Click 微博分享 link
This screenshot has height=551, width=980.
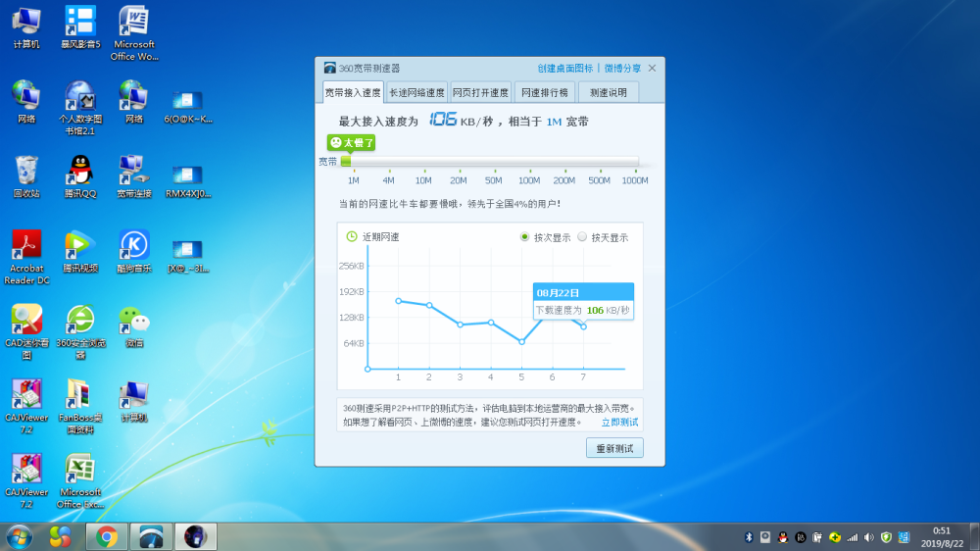tap(622, 69)
